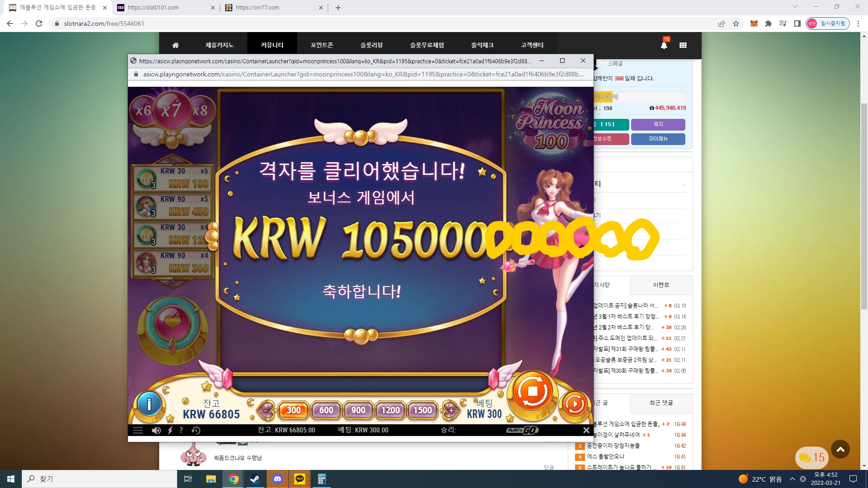Show hidden system tray icons

coord(792,479)
